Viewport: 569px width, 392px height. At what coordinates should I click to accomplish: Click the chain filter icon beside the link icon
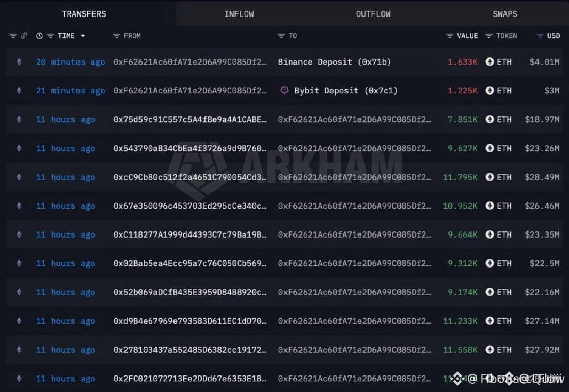click(x=13, y=36)
